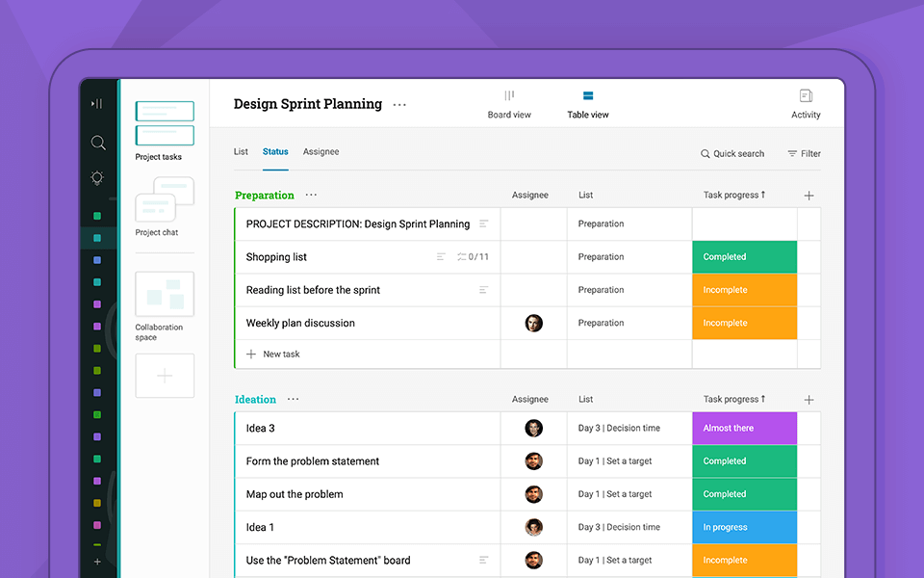Open Design Sprint Planning options ellipsis
This screenshot has width=924, height=578.
(x=399, y=104)
